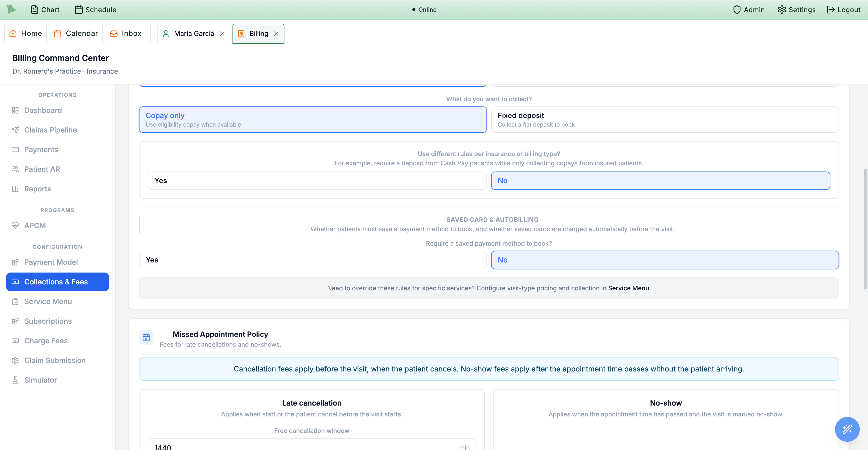Open the Admin area
Screen dimensions: 868x450
point(749,10)
